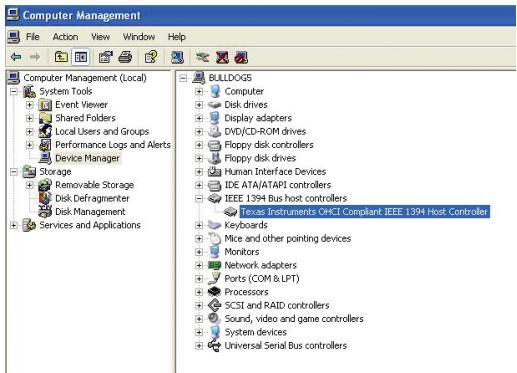
Task: Click the Mice and other pointing devices icon
Action: pos(214,238)
